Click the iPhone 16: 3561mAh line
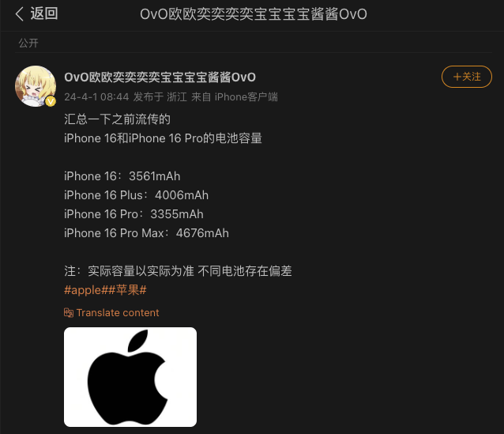Image resolution: width=504 pixels, height=434 pixels. click(x=122, y=176)
